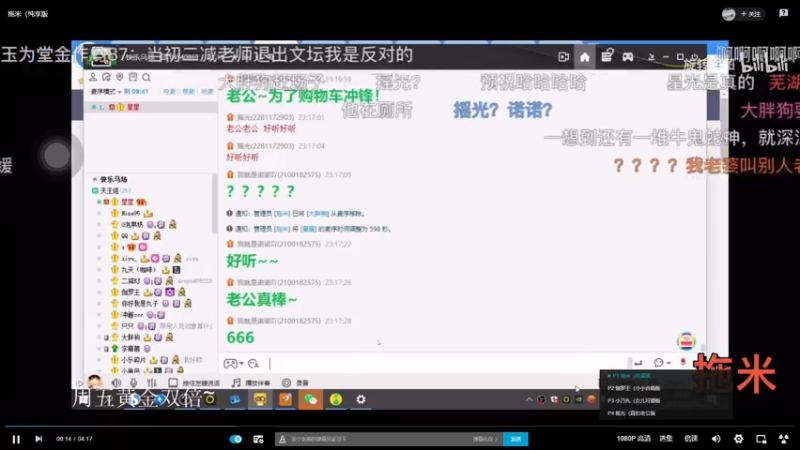The width and height of the screenshot is (800, 450).
Task: Click the 抢麦 link
Action: click(x=207, y=92)
